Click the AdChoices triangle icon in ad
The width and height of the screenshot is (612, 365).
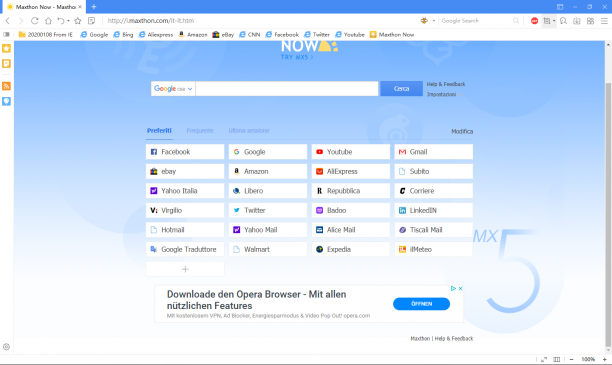pyautogui.click(x=454, y=288)
